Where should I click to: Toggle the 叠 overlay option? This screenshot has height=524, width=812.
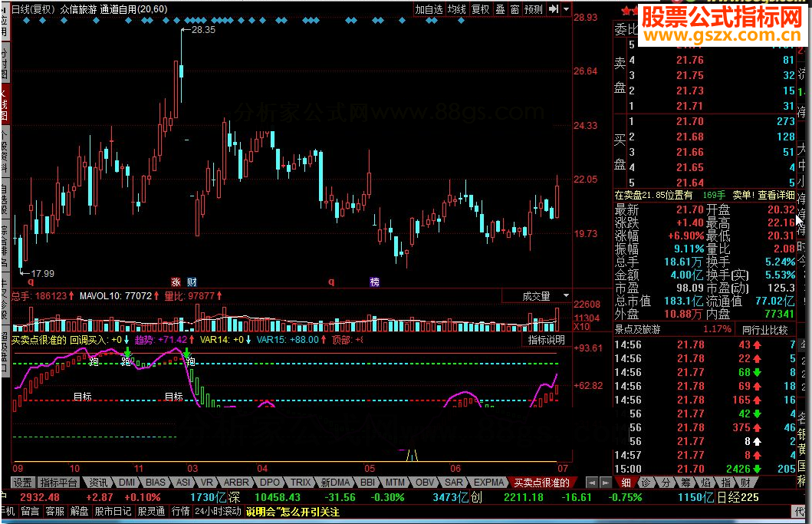(500, 9)
